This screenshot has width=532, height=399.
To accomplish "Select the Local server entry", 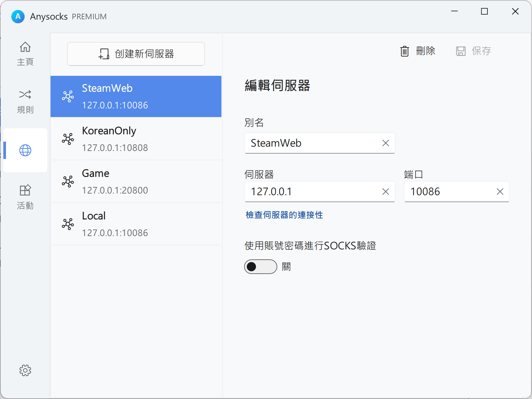I will [x=136, y=224].
